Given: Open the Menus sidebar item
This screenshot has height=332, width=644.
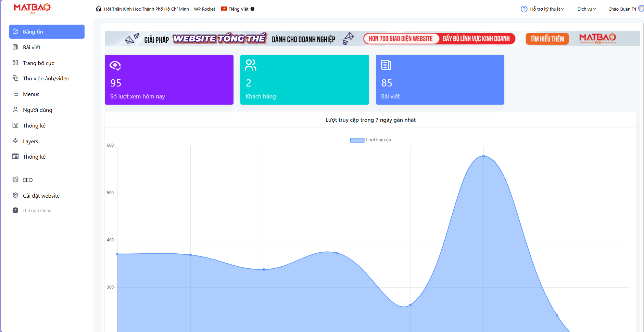Looking at the screenshot, I should tap(31, 94).
